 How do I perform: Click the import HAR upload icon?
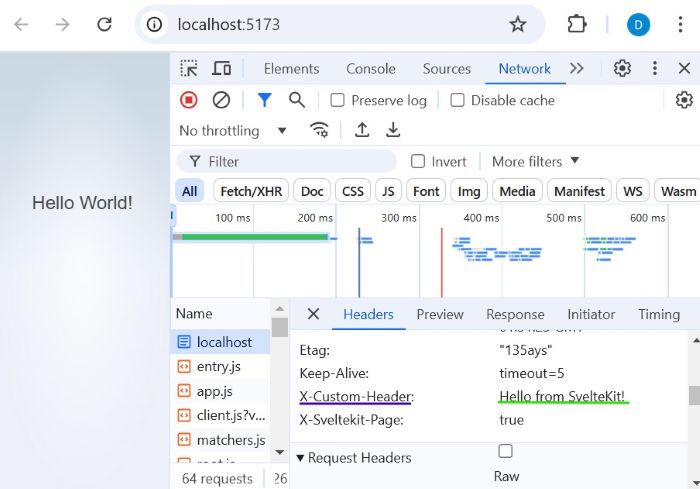[x=362, y=130]
